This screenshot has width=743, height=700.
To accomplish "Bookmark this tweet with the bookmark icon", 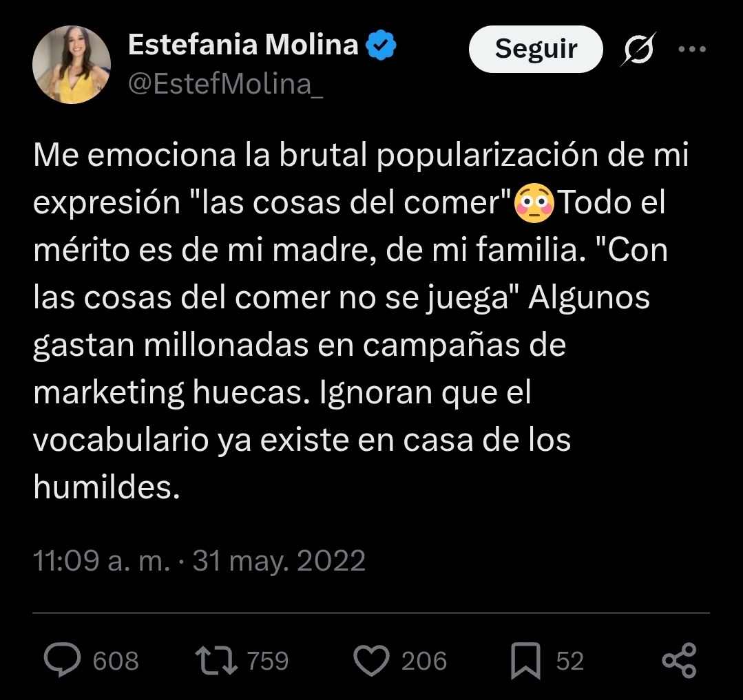I will [x=525, y=661].
